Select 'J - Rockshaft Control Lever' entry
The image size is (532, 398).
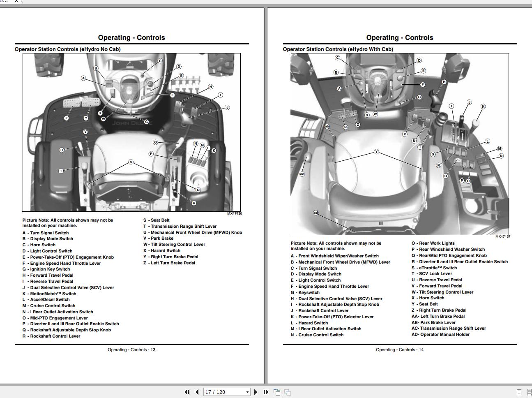click(320, 311)
